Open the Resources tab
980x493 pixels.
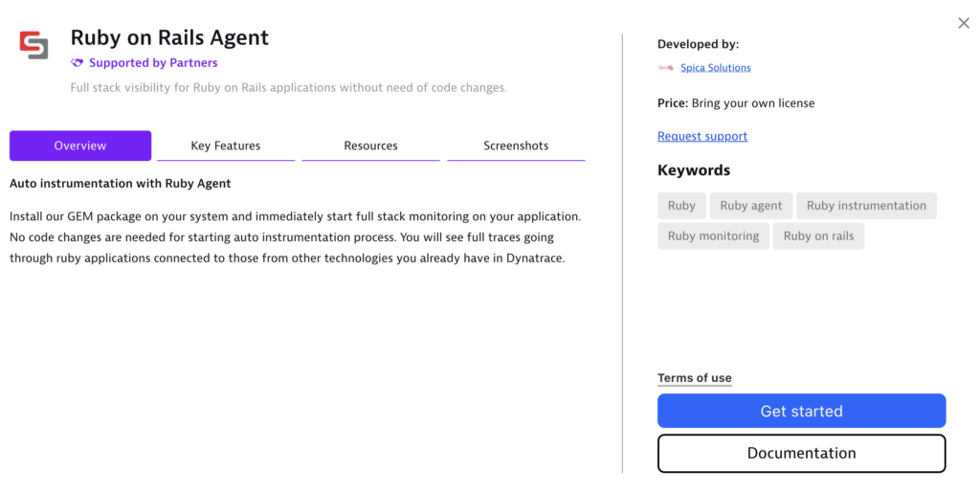point(370,146)
